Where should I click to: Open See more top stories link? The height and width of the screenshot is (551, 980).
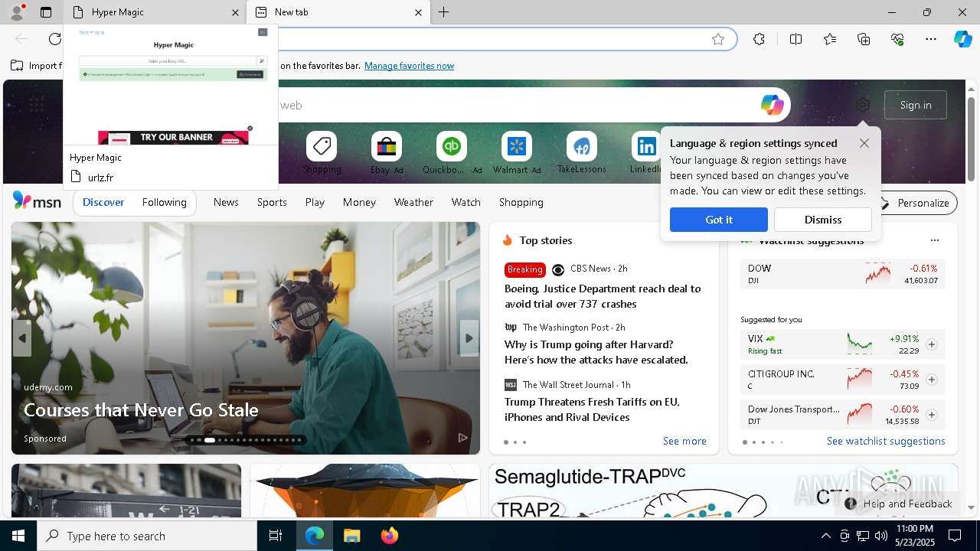(684, 441)
